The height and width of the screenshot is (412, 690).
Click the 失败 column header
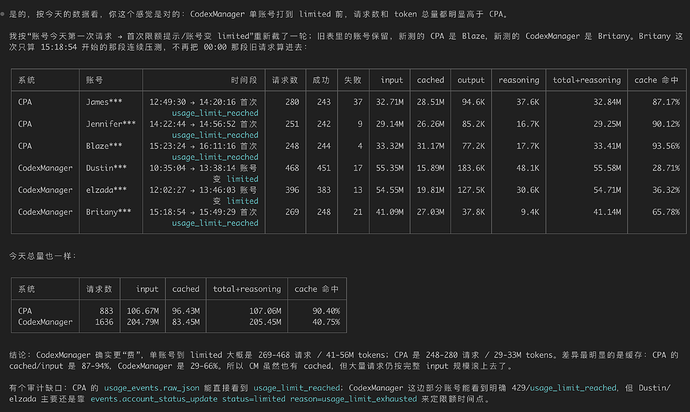353,80
